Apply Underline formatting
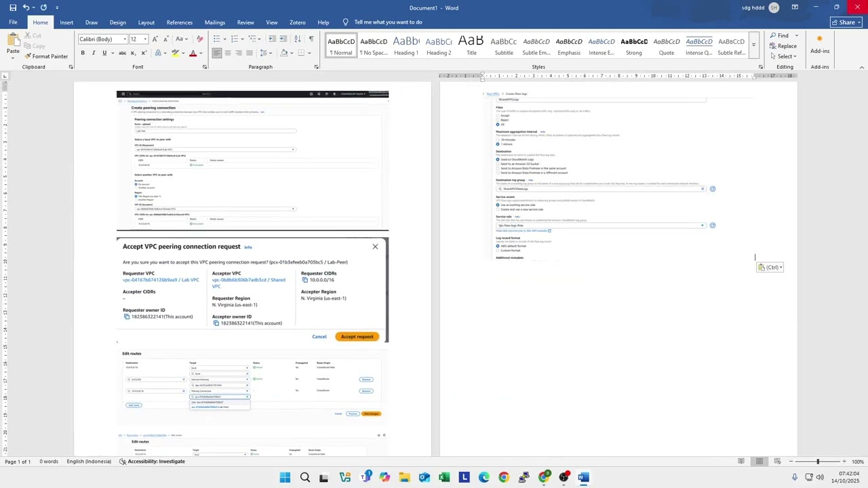The image size is (868, 488). pos(104,53)
